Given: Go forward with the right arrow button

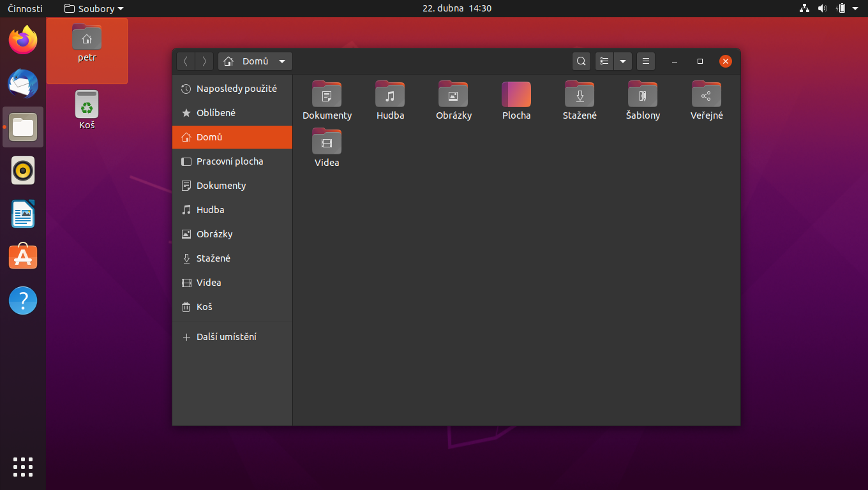Looking at the screenshot, I should (204, 61).
